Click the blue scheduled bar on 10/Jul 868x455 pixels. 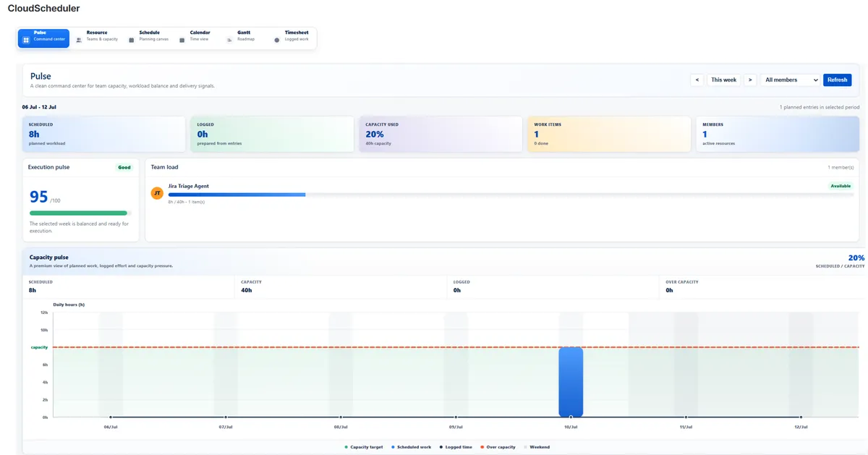571,382
